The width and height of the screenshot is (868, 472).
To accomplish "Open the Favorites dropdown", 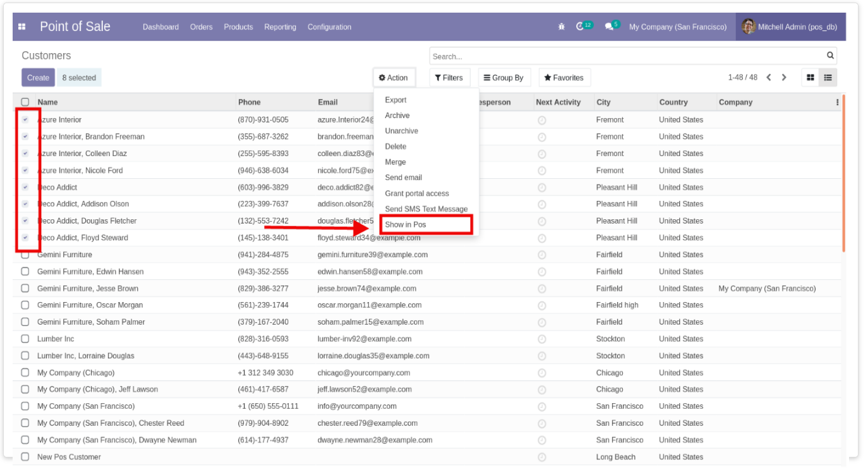I will pyautogui.click(x=565, y=78).
